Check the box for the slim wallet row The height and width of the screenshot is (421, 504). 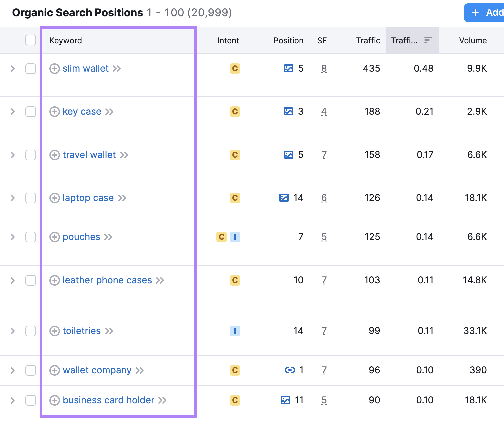pos(31,69)
